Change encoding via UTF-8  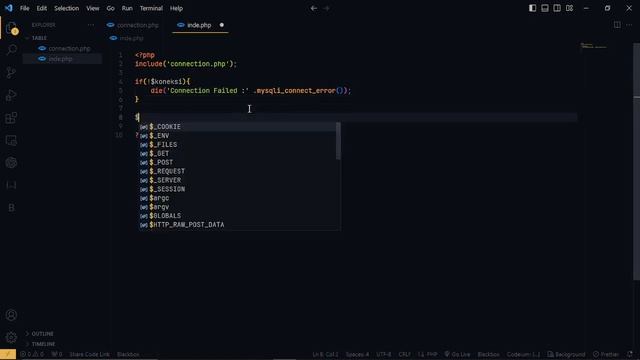click(384, 354)
